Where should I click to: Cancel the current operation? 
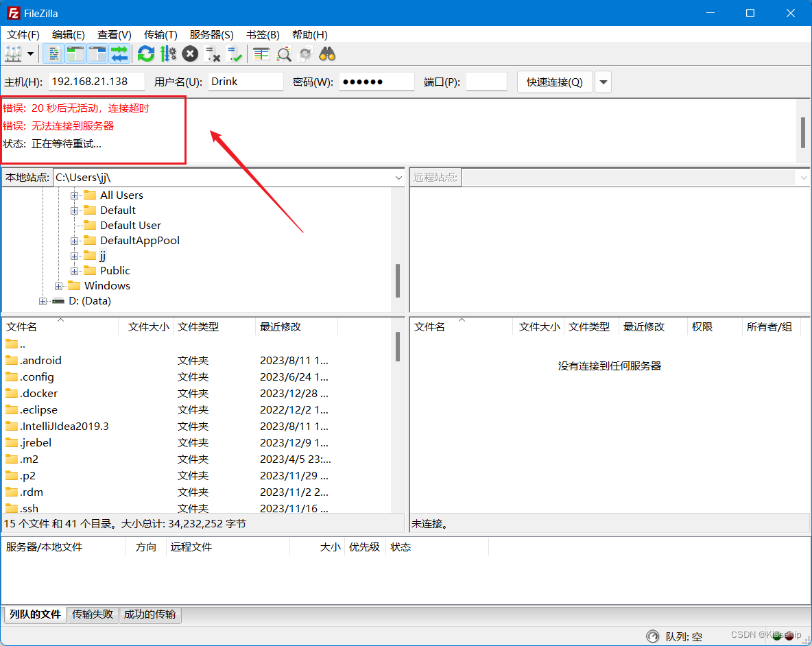point(190,53)
